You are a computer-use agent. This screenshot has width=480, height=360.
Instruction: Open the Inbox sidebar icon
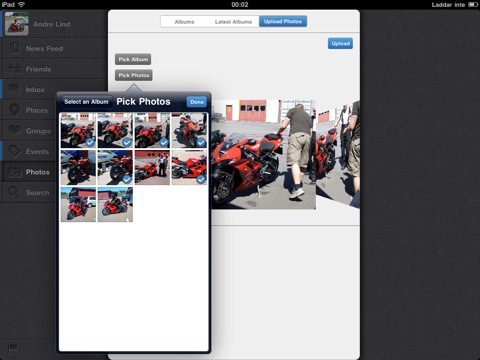coord(14,90)
